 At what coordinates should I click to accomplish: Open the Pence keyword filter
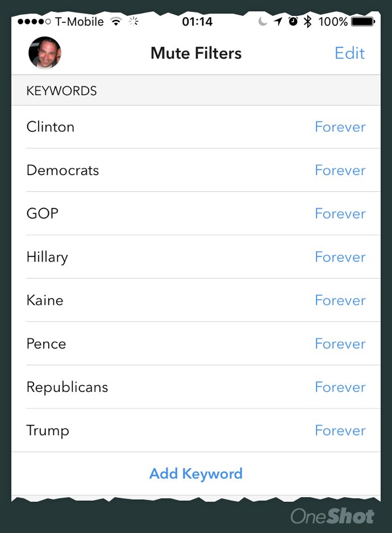[x=46, y=344]
